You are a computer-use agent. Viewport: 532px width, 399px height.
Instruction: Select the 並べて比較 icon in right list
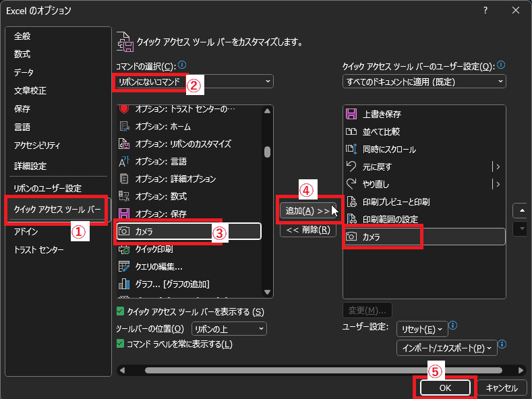pyautogui.click(x=351, y=131)
